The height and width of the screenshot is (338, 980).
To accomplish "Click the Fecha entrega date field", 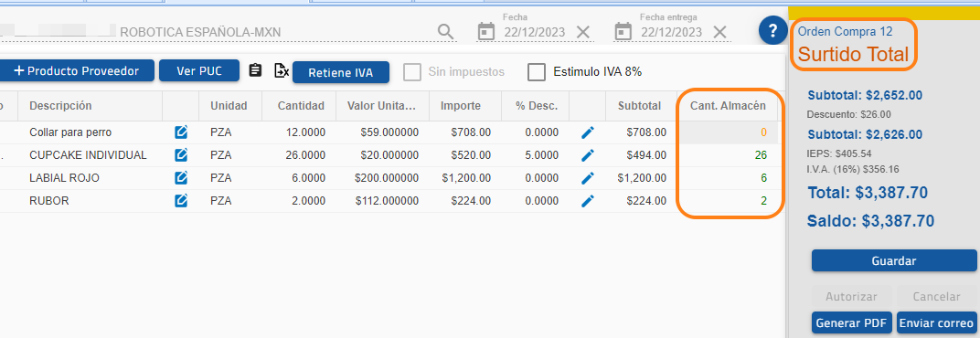I will tap(671, 33).
